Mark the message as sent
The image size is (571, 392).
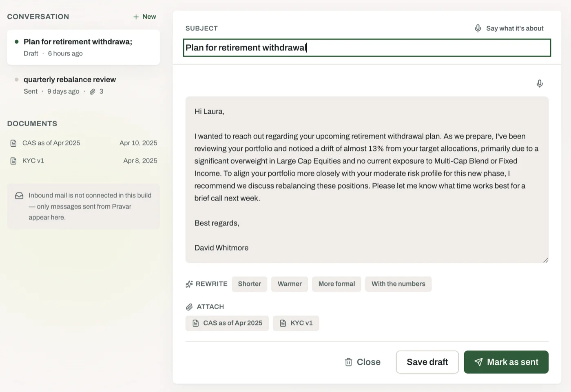506,362
